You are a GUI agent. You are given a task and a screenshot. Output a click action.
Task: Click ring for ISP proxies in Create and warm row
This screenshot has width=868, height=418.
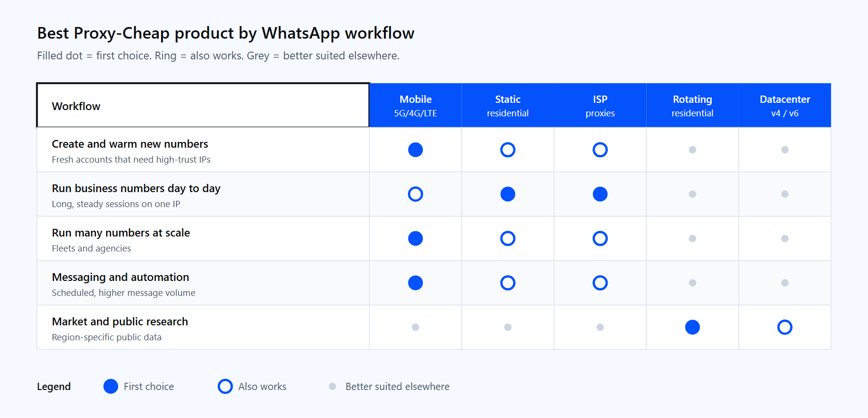click(600, 150)
